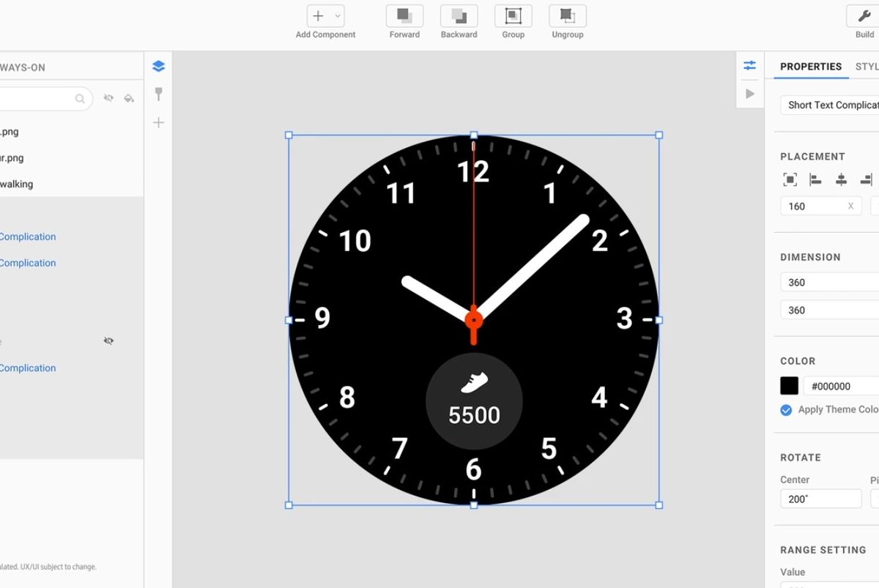Click the Forward layer order icon

tap(404, 16)
